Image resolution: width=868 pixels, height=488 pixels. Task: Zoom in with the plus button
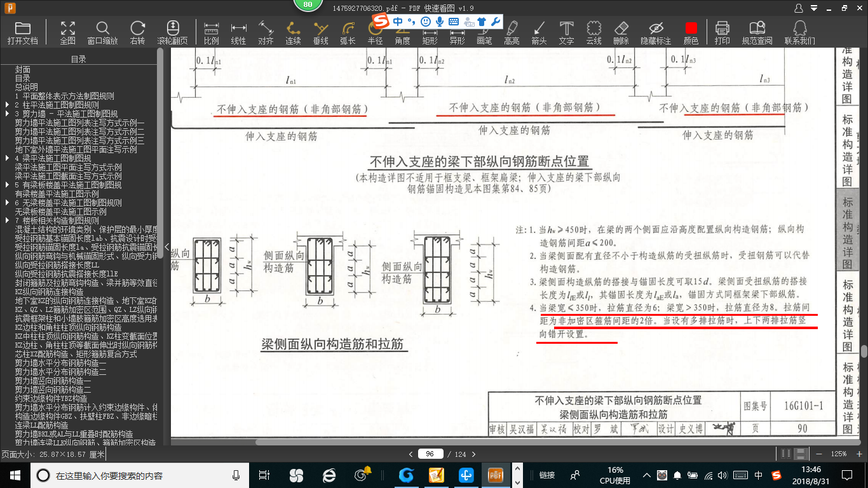[858, 454]
